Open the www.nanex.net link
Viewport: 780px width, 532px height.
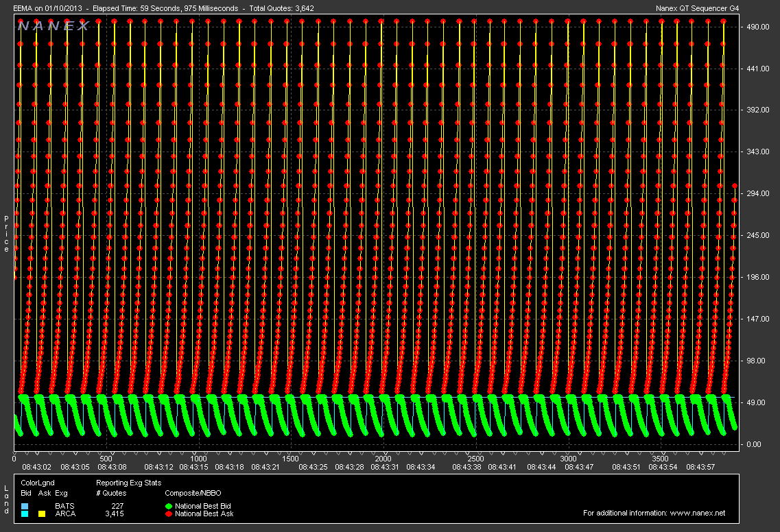pyautogui.click(x=698, y=513)
